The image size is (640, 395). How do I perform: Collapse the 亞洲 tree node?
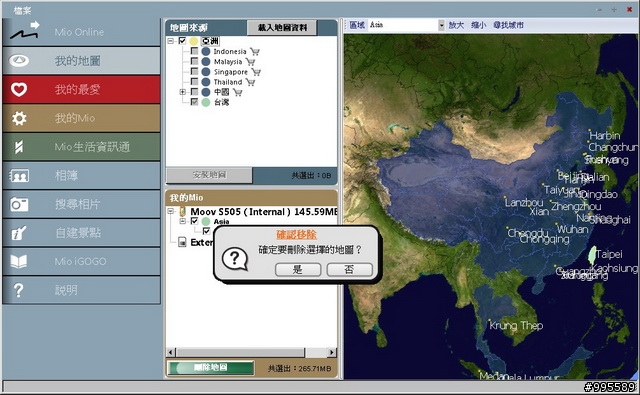pyautogui.click(x=171, y=41)
